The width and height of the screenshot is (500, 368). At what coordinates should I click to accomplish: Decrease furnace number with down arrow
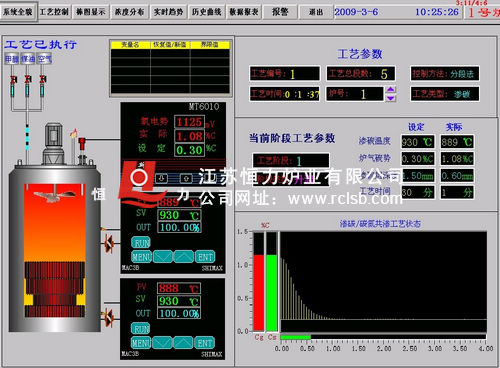pyautogui.click(x=391, y=98)
